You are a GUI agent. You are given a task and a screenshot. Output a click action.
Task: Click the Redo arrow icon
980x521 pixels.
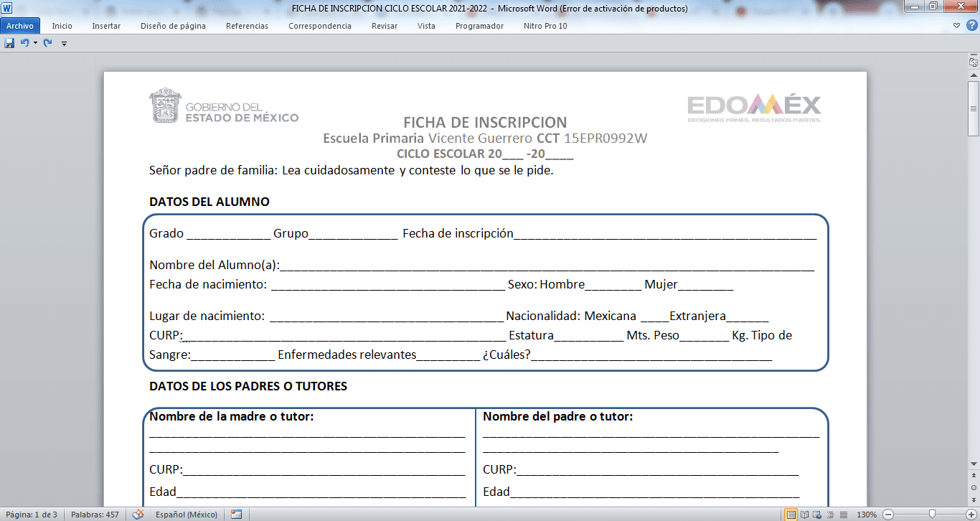48,43
